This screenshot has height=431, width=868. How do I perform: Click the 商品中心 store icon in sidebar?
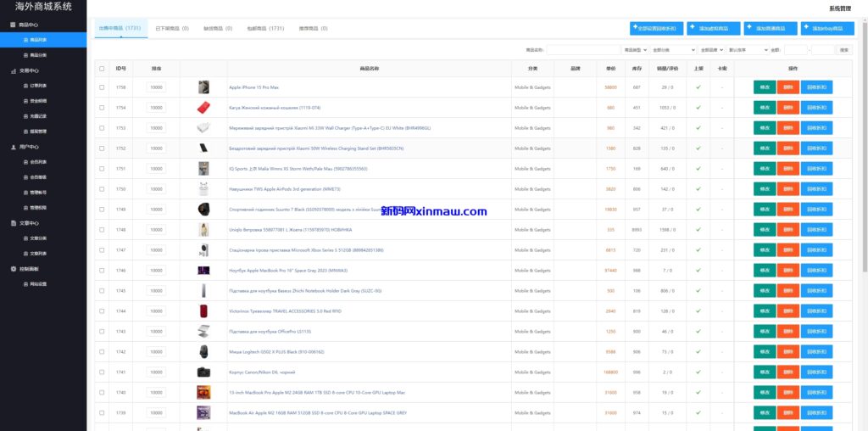coord(12,25)
